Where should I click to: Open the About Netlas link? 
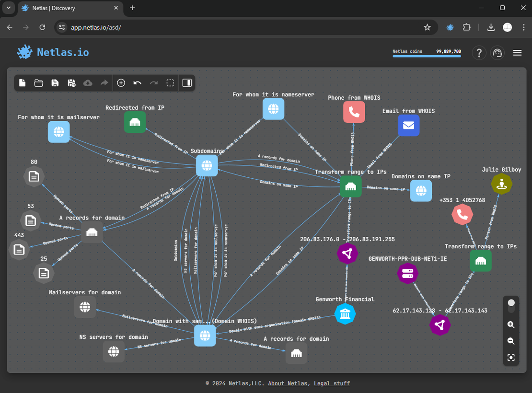point(287,383)
